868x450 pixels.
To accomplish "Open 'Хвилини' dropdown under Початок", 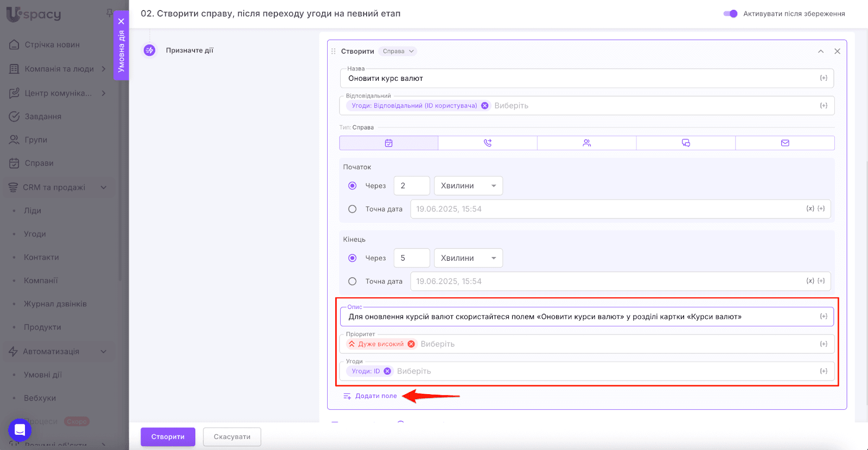I will pyautogui.click(x=468, y=186).
